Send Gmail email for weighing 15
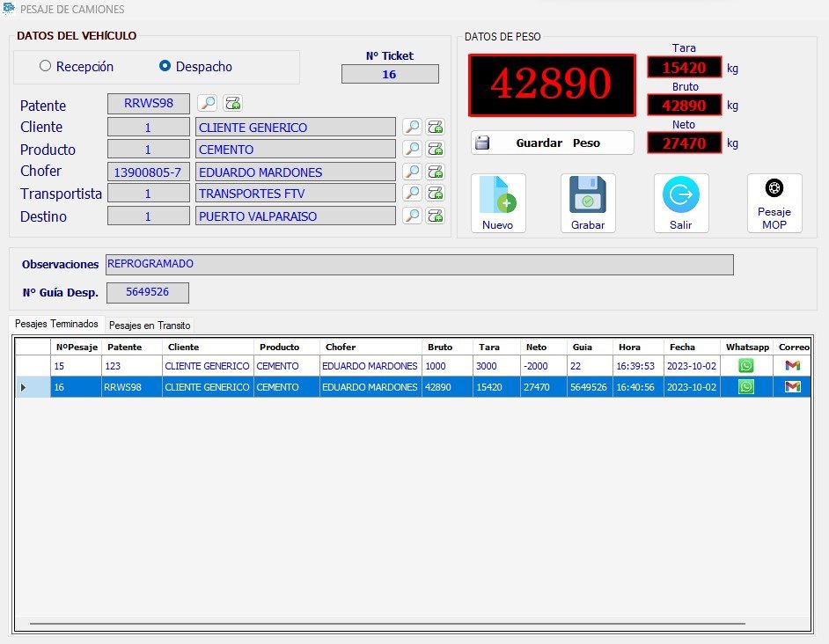This screenshot has height=644, width=829. click(793, 365)
